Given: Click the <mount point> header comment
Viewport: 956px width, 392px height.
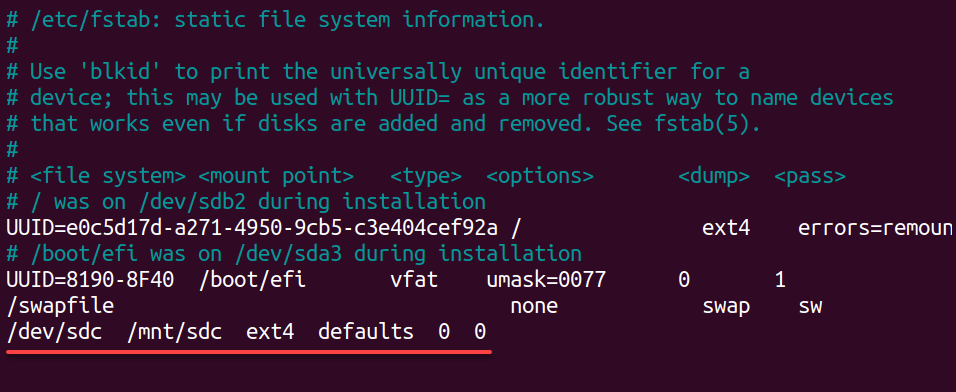Looking at the screenshot, I should point(276,176).
